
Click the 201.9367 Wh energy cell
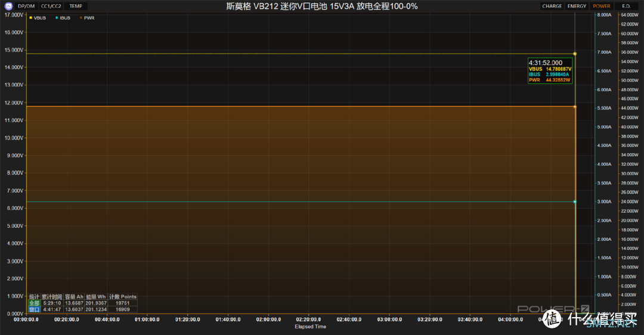click(x=96, y=303)
